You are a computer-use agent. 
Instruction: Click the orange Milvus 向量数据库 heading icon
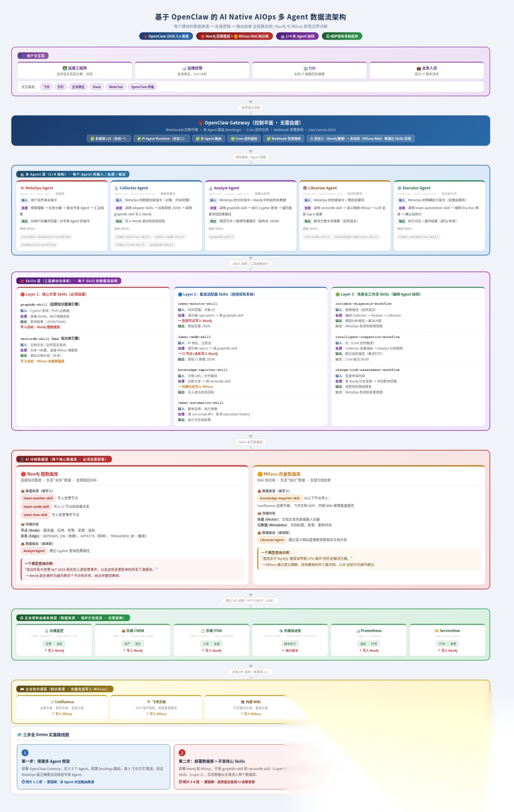coord(260,474)
